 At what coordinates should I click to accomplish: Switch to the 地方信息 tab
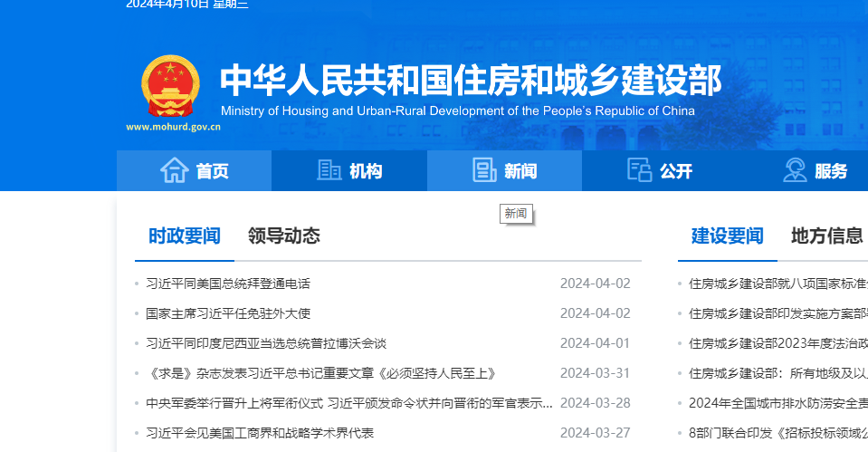826,236
